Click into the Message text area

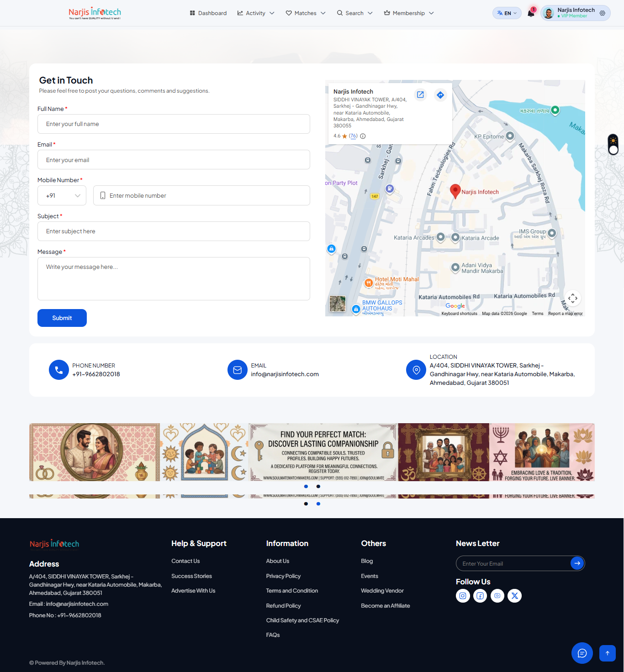pyautogui.click(x=174, y=279)
